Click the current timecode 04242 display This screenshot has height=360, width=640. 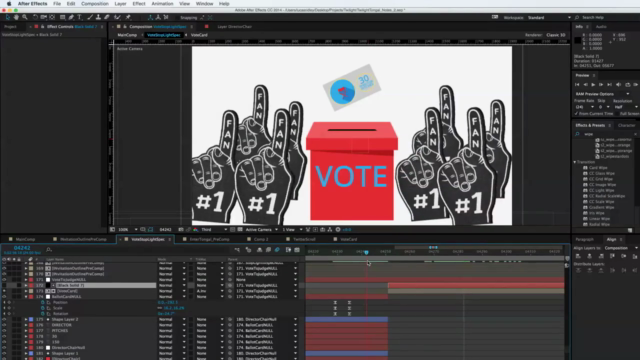22,248
